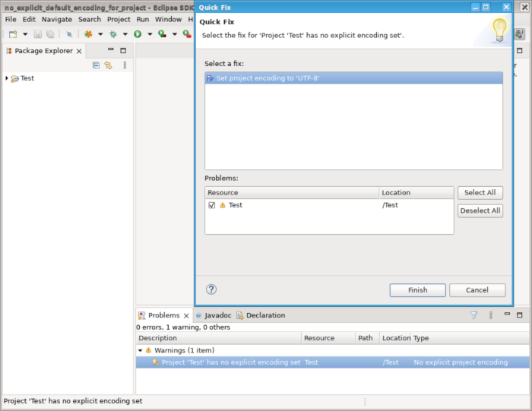
Task: Click the Open Type search toolbar icon
Action: 69,34
